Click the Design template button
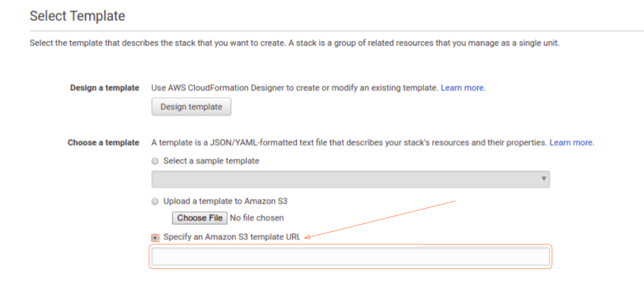Viewport: 644px width, 293px height. pyautogui.click(x=191, y=107)
